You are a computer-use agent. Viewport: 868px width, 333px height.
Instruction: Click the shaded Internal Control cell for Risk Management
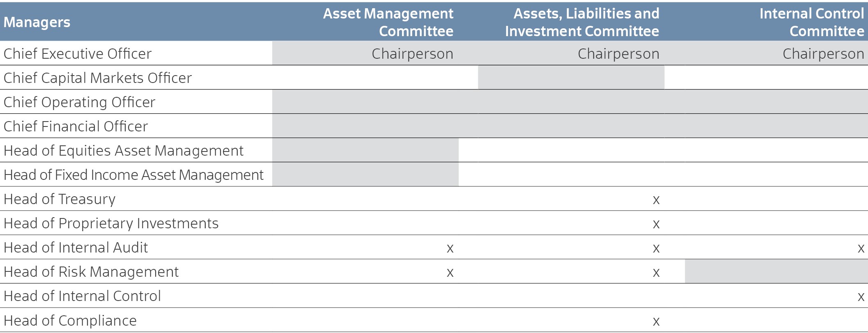point(776,271)
